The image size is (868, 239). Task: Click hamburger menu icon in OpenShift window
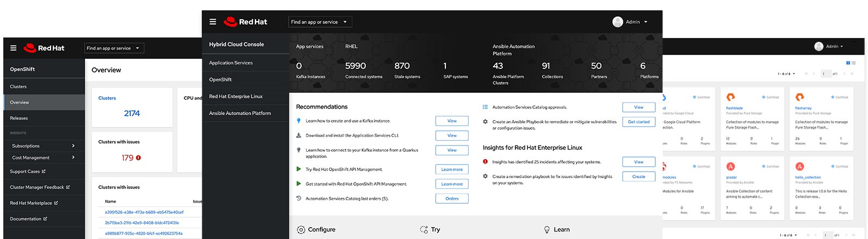[13, 48]
